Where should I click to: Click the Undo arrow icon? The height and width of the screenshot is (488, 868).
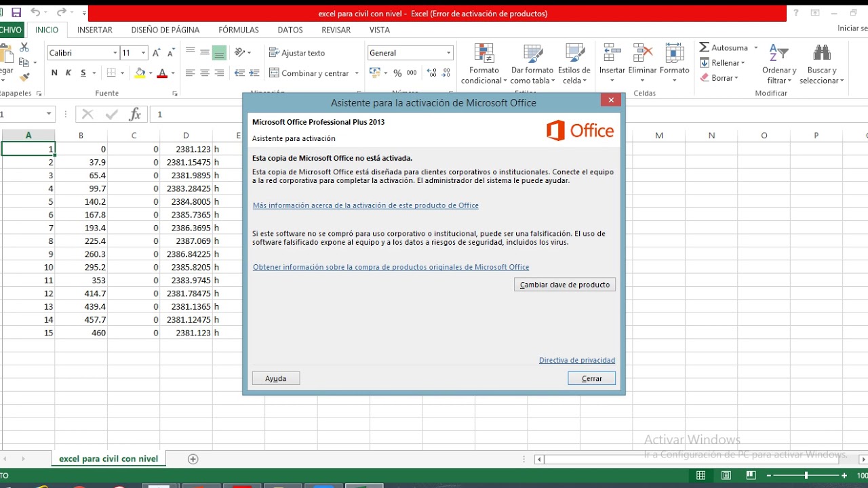click(x=35, y=12)
